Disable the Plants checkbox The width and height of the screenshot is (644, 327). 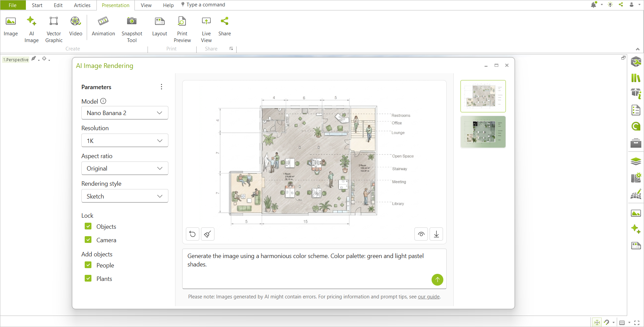pos(88,279)
